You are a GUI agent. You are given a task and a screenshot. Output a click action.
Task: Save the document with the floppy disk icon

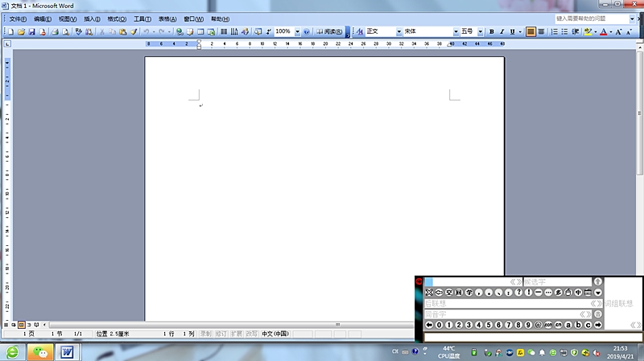pos(31,32)
